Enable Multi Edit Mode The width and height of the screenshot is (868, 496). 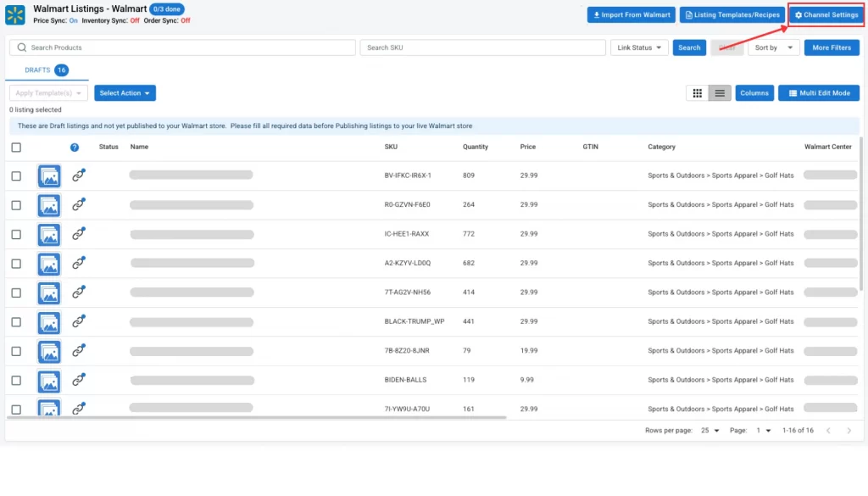pyautogui.click(x=819, y=93)
